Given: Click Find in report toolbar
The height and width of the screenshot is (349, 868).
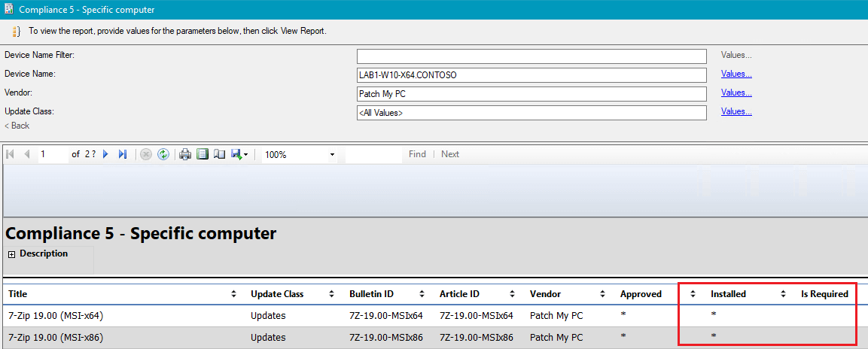Looking at the screenshot, I should [417, 154].
